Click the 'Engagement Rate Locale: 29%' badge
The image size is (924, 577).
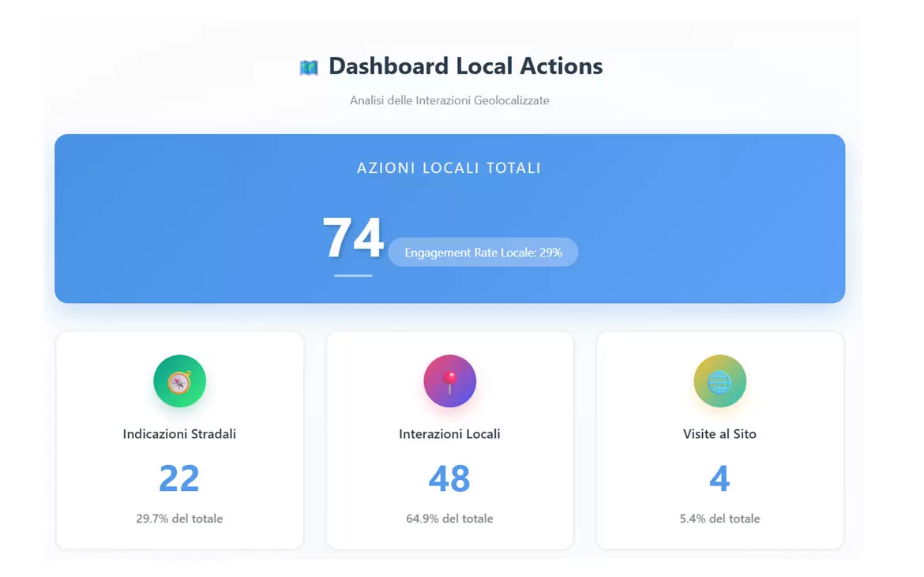(x=483, y=253)
